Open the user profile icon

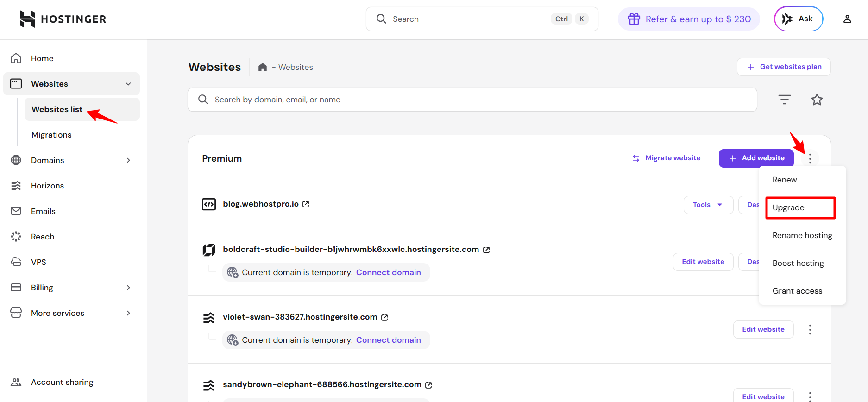847,19
